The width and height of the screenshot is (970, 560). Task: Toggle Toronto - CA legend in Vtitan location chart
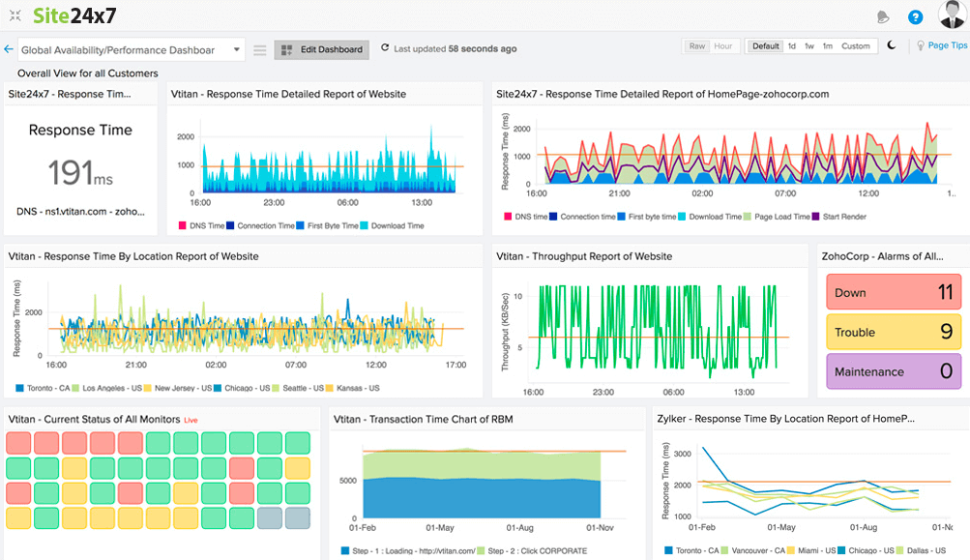[x=43, y=388]
